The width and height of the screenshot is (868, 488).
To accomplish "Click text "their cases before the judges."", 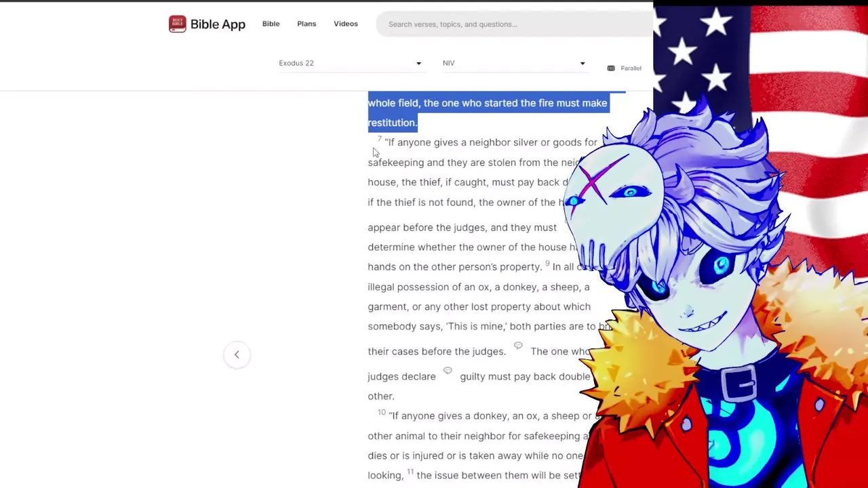I will click(437, 351).
